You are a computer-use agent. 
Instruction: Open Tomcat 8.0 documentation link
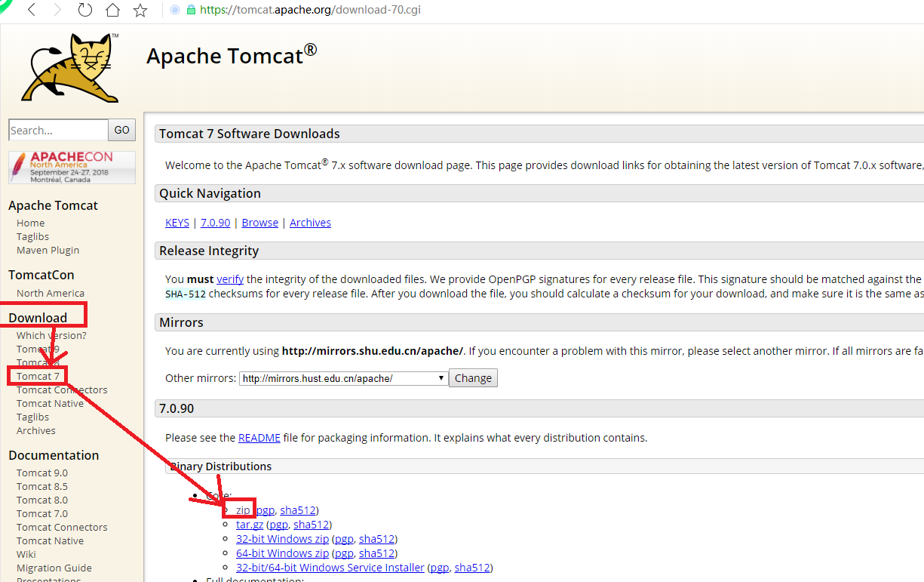click(42, 500)
